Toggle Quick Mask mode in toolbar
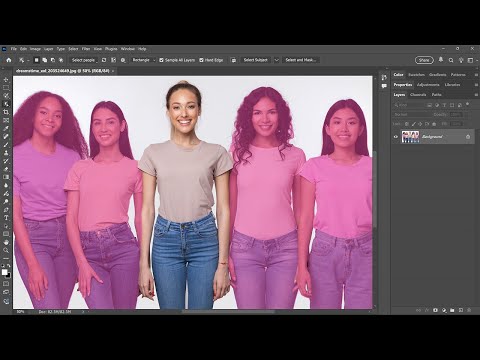 (6, 284)
